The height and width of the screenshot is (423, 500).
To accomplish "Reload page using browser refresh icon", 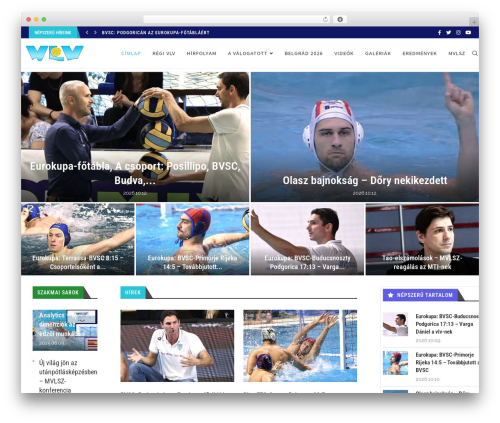I will click(325, 19).
